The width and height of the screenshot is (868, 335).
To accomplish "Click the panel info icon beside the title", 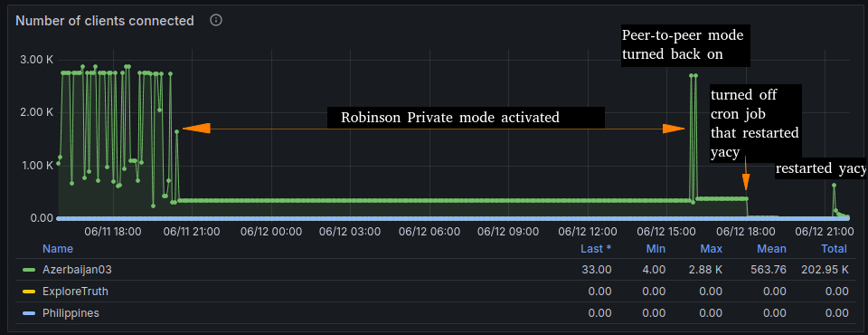I will [x=216, y=21].
